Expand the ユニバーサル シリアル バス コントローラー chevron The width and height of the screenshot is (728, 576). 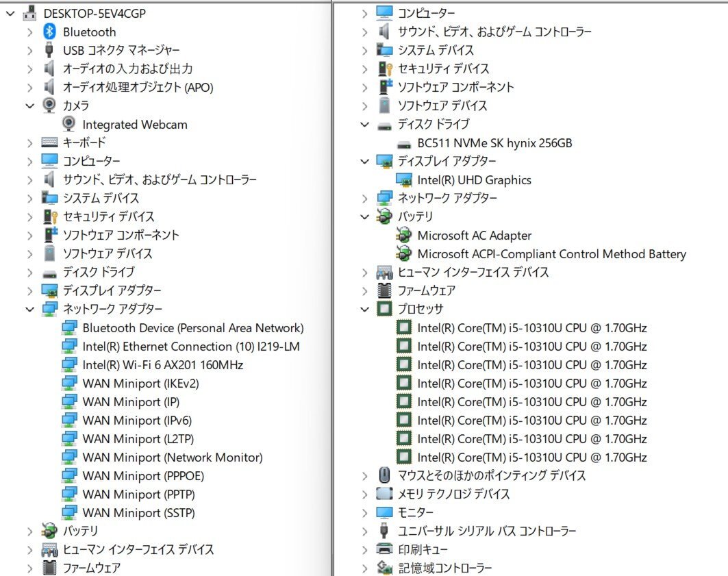coord(365,531)
